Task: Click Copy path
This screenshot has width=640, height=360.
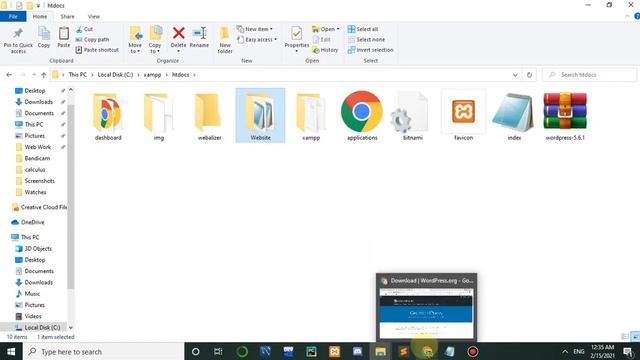Action: 92,40
